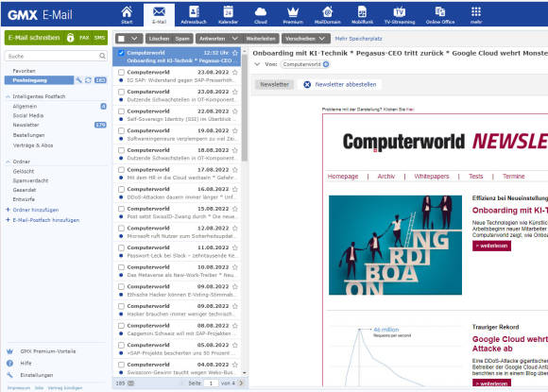Image resolution: width=548 pixels, height=392 pixels.
Task: Open the mehr apps grid icon
Action: click(476, 15)
